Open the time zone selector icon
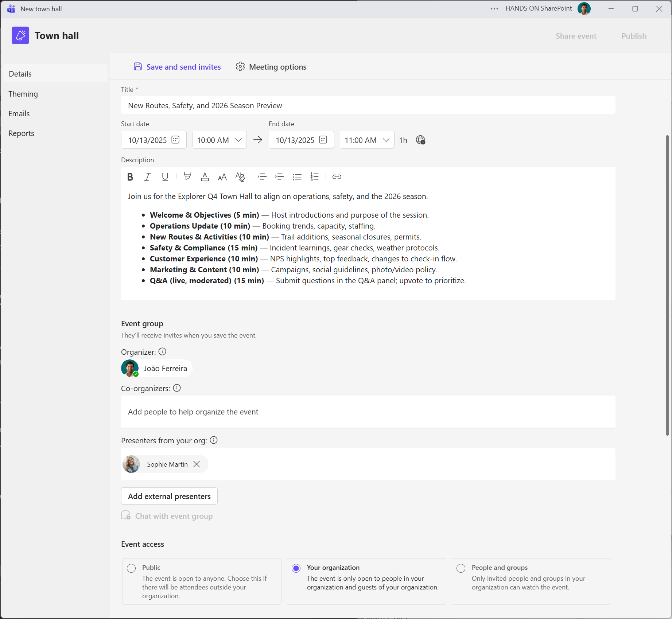This screenshot has height=619, width=672. click(x=420, y=140)
